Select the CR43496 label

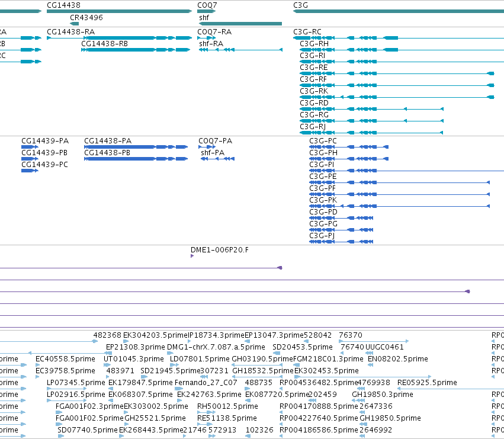86,17
